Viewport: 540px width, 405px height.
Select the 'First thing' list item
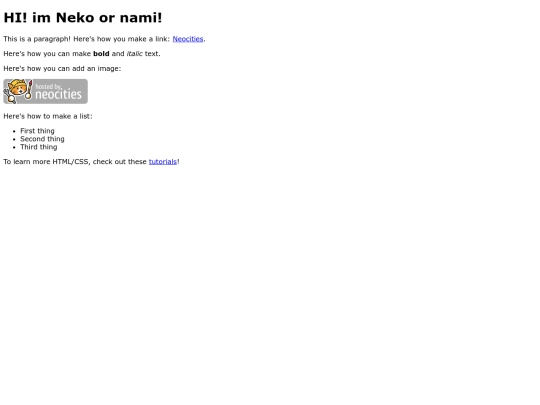[x=37, y=131]
